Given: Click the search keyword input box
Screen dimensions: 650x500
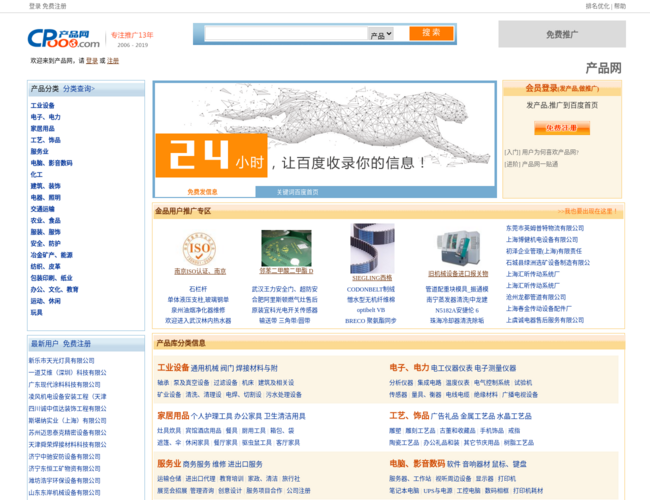Looking at the screenshot, I should pos(286,34).
